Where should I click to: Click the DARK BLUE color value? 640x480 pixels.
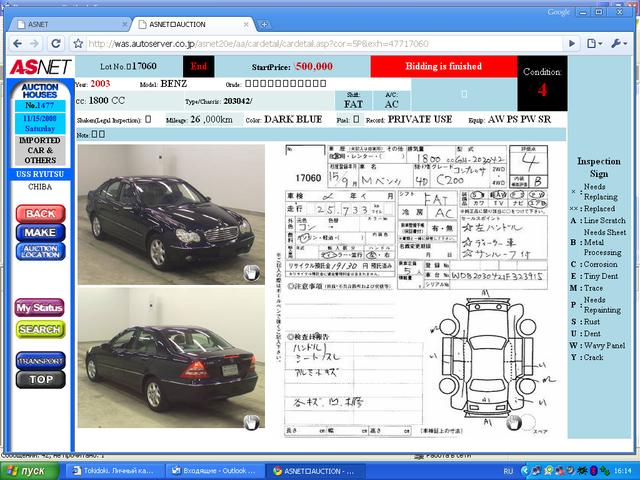tap(293, 120)
